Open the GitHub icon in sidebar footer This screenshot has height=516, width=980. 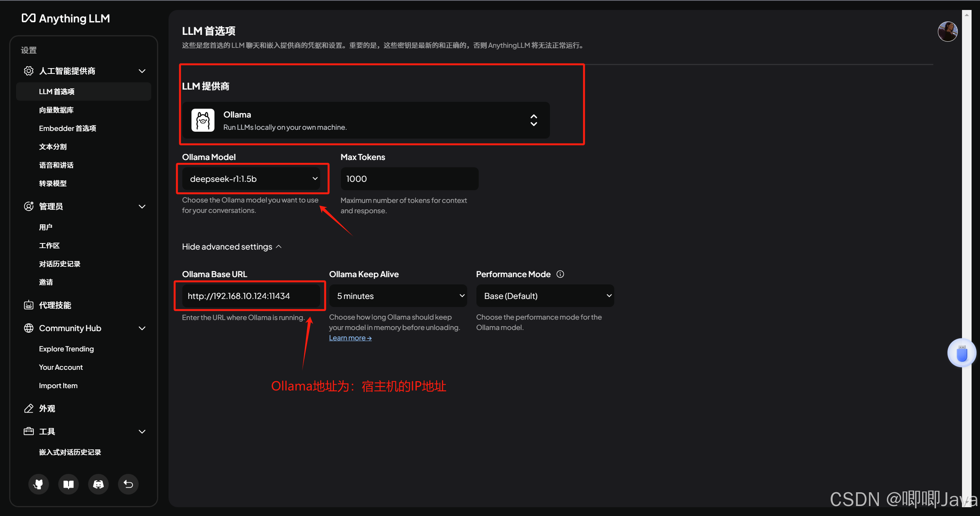point(38,484)
